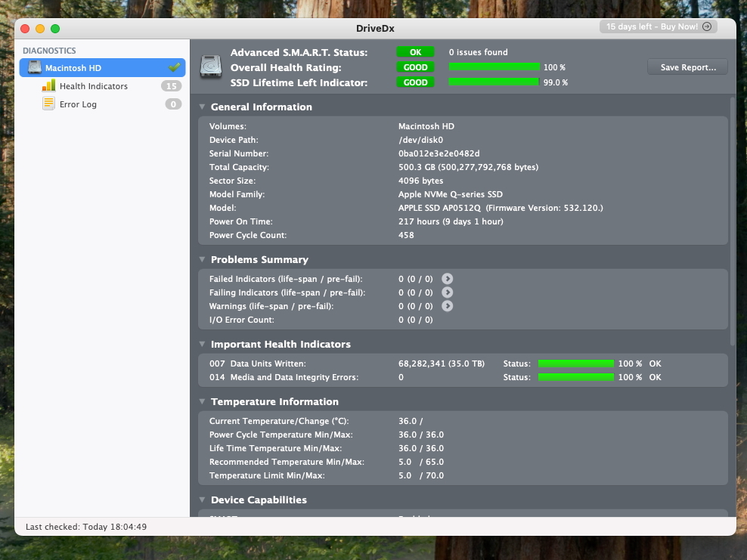Click the I/O Error Count label
Viewport: 747px width, 560px height.
241,320
